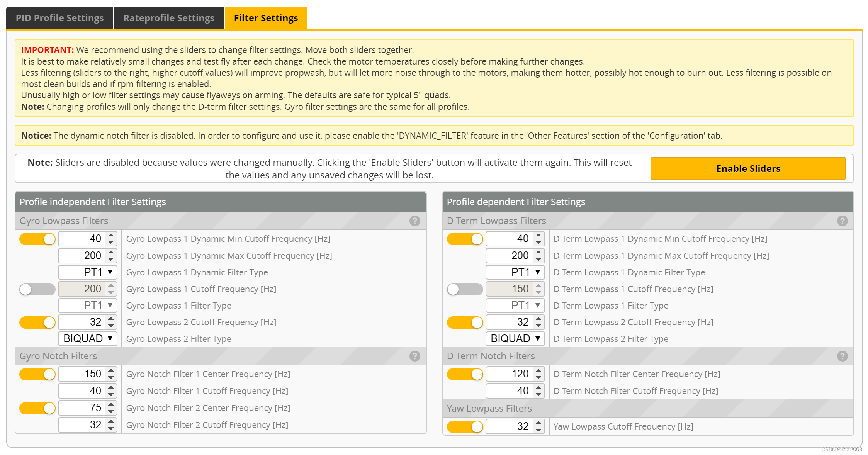Increment Gyro Lowpass 1 Dynamic Min Cutoff value

pyautogui.click(x=111, y=235)
